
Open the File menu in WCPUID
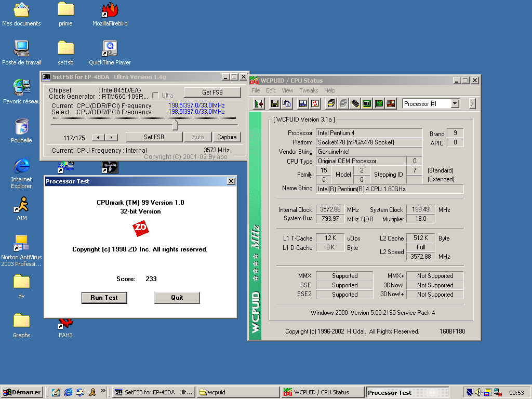click(256, 90)
